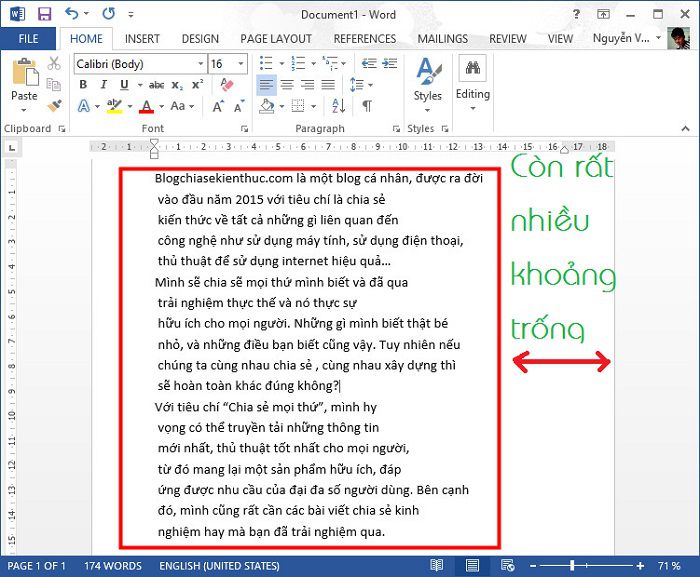Grow font size button
The image size is (700, 577).
(x=217, y=106)
